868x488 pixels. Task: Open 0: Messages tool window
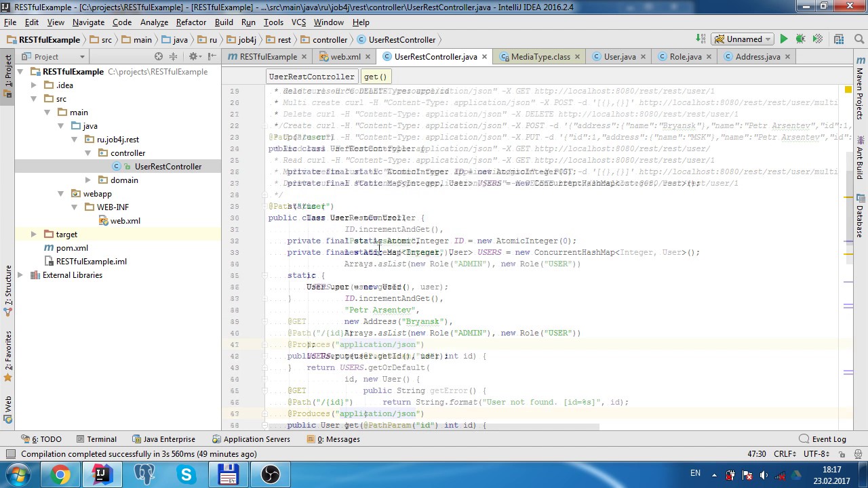pyautogui.click(x=333, y=439)
